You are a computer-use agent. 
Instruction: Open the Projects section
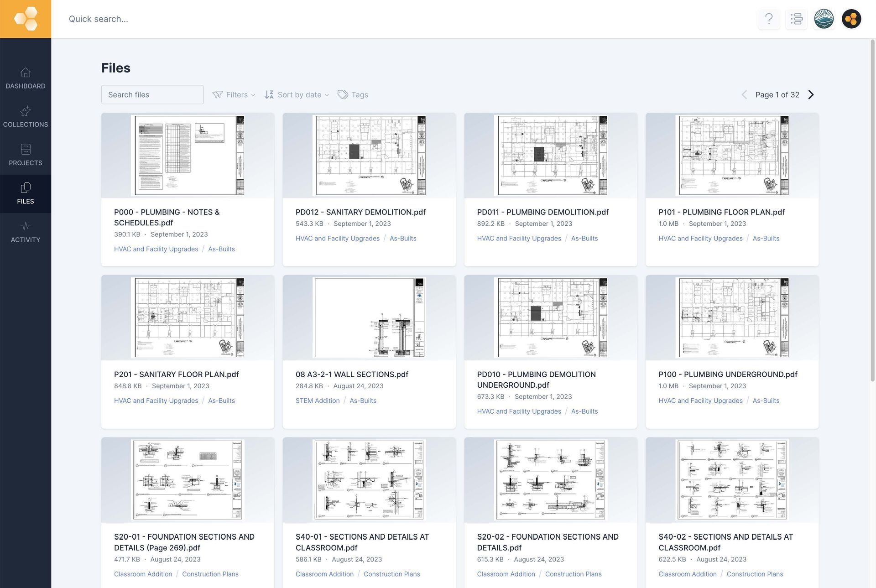click(x=26, y=155)
